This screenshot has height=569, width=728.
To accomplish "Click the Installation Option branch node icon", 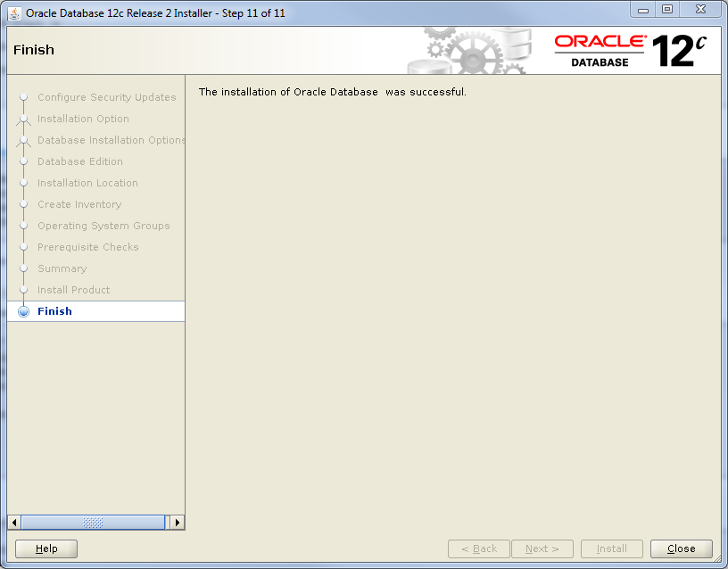I will (x=24, y=120).
